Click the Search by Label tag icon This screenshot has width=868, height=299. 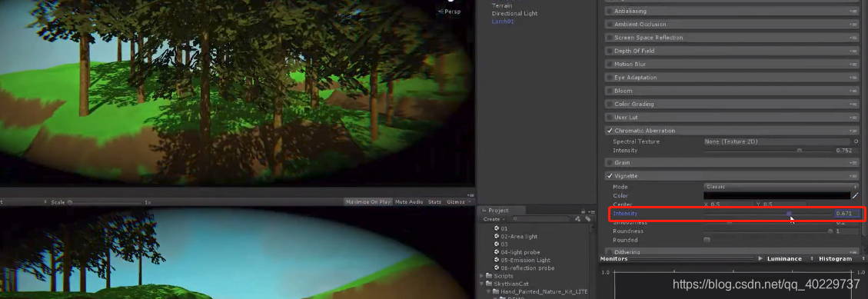tap(588, 219)
